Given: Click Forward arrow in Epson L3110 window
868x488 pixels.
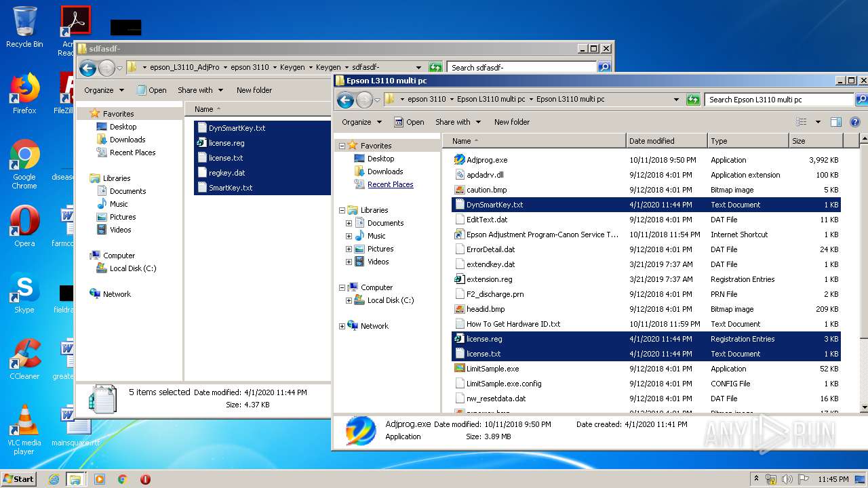Looking at the screenshot, I should pos(365,100).
